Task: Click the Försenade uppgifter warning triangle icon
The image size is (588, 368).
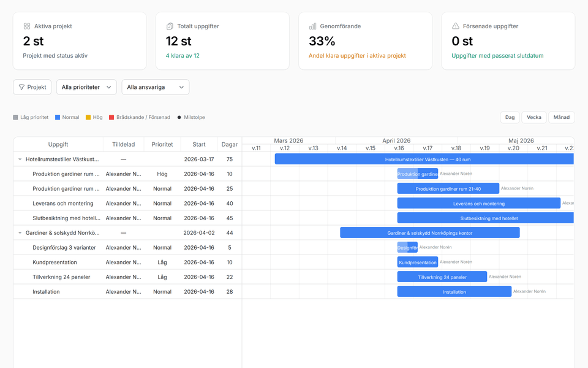Action: pyautogui.click(x=456, y=26)
